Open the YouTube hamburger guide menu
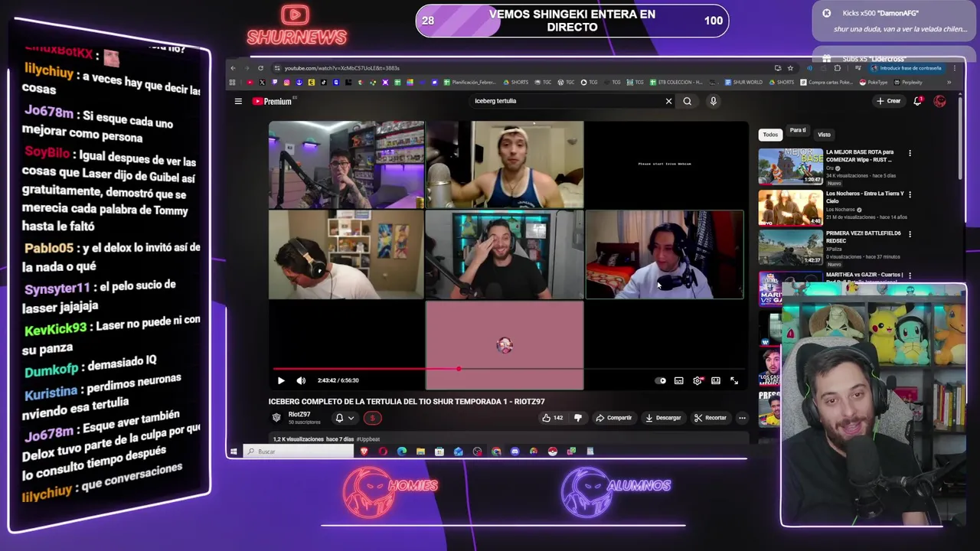 point(238,101)
